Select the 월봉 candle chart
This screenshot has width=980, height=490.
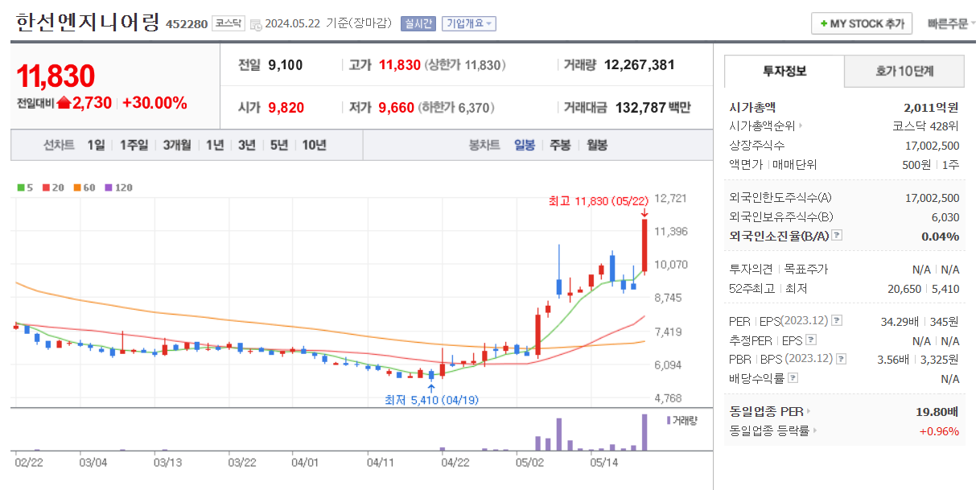597,145
